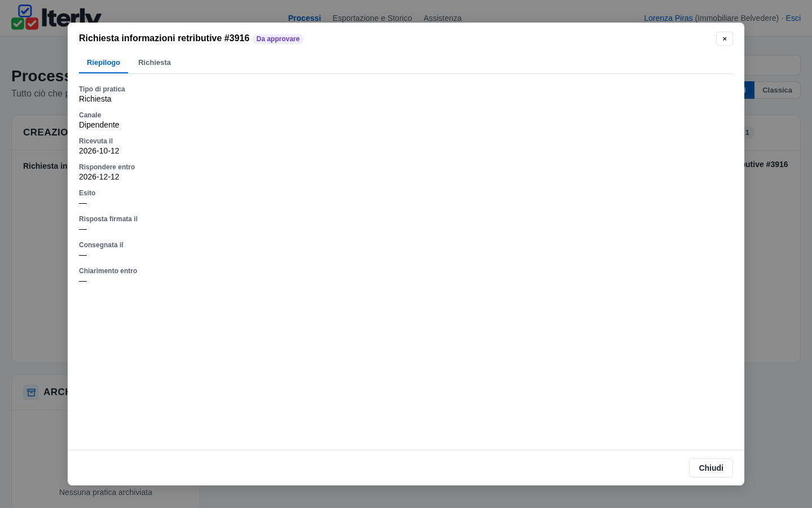Select the Classica view button
812x508 pixels.
(777, 90)
